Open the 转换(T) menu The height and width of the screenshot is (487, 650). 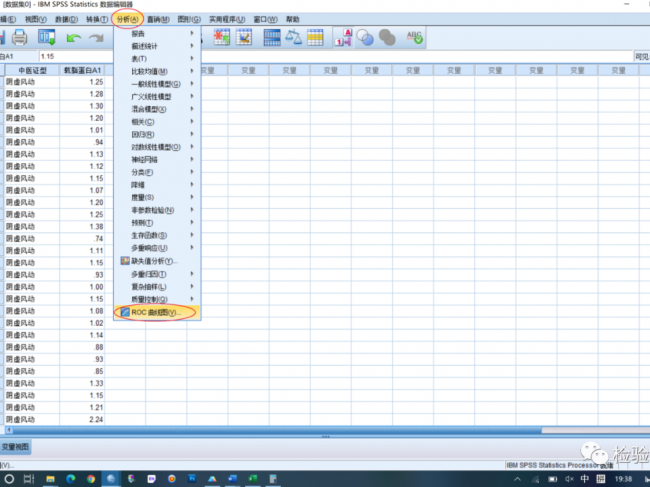click(x=97, y=19)
